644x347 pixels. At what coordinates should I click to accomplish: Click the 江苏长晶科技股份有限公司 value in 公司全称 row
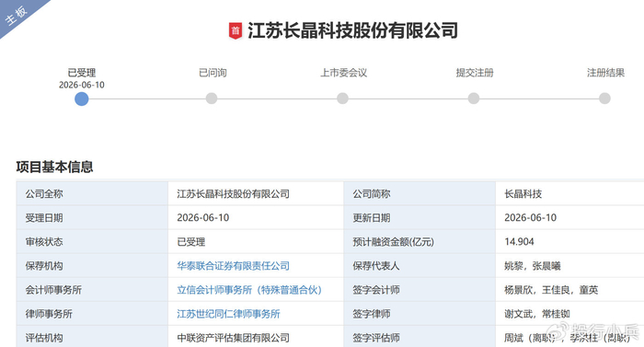click(x=234, y=193)
